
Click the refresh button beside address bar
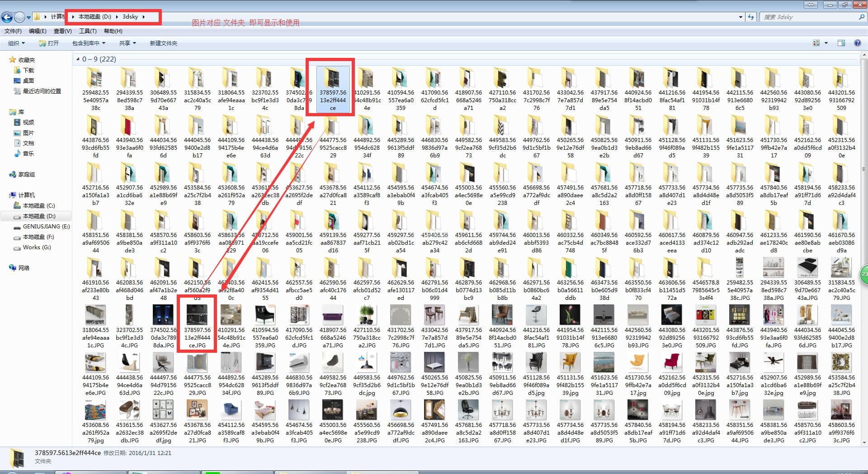tap(751, 17)
